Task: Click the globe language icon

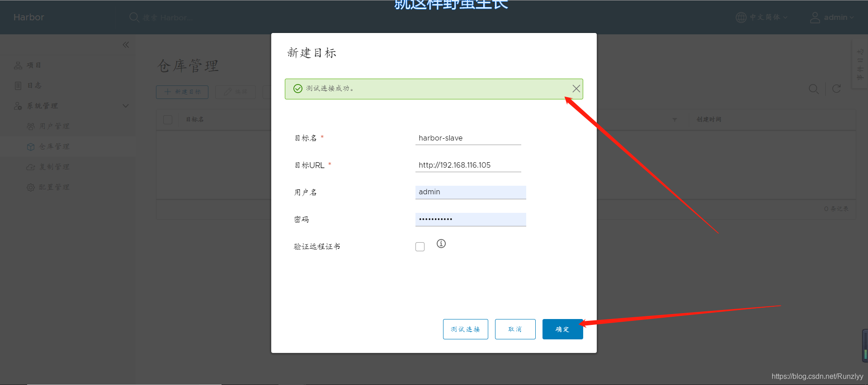Action: coord(741,17)
